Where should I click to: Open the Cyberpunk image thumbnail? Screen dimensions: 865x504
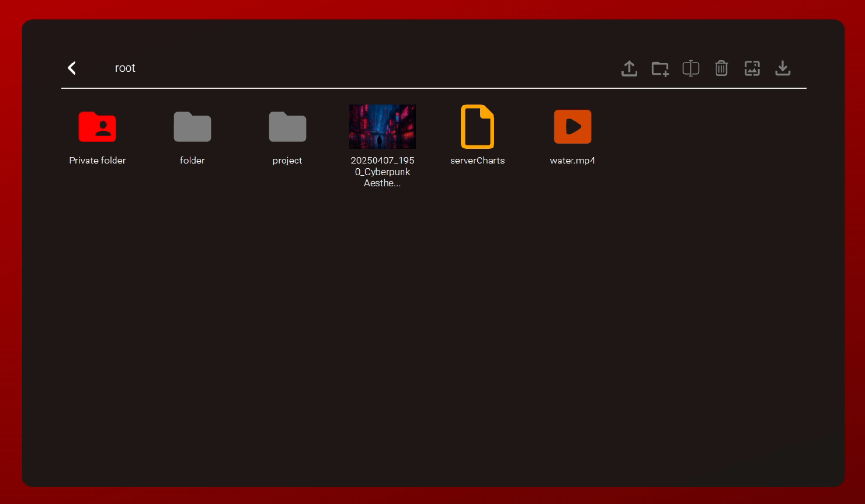[x=383, y=127]
